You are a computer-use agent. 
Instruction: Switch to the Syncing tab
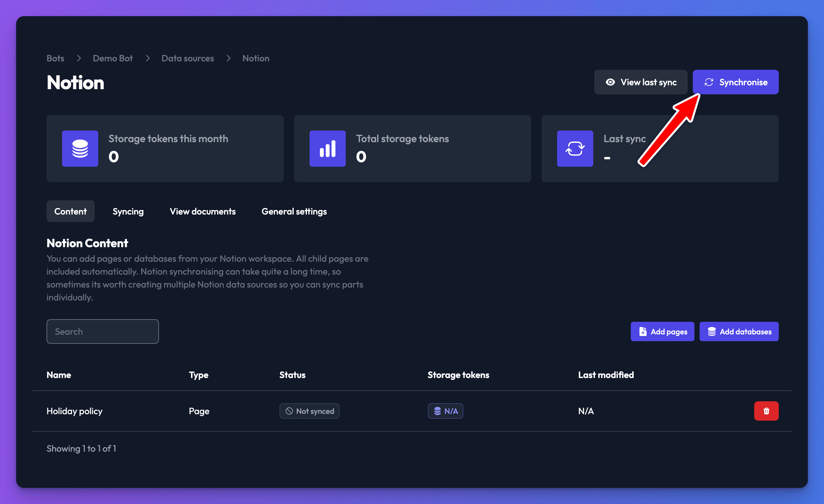128,211
